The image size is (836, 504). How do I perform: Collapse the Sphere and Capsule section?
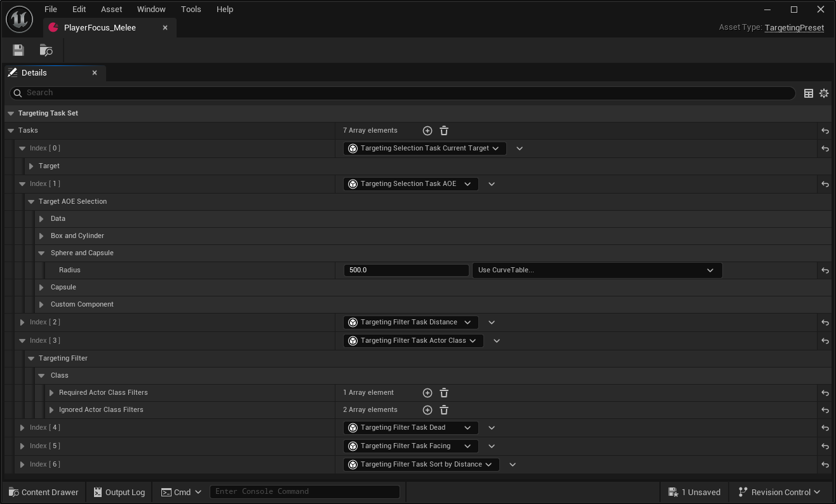[x=41, y=253]
